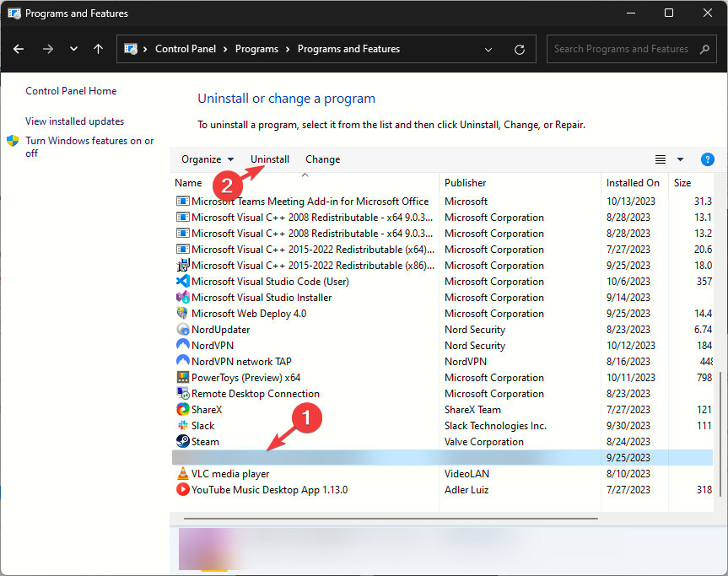Select the highlighted row dated 9/25/2023
Viewport: 728px width, 576px height.
click(442, 458)
